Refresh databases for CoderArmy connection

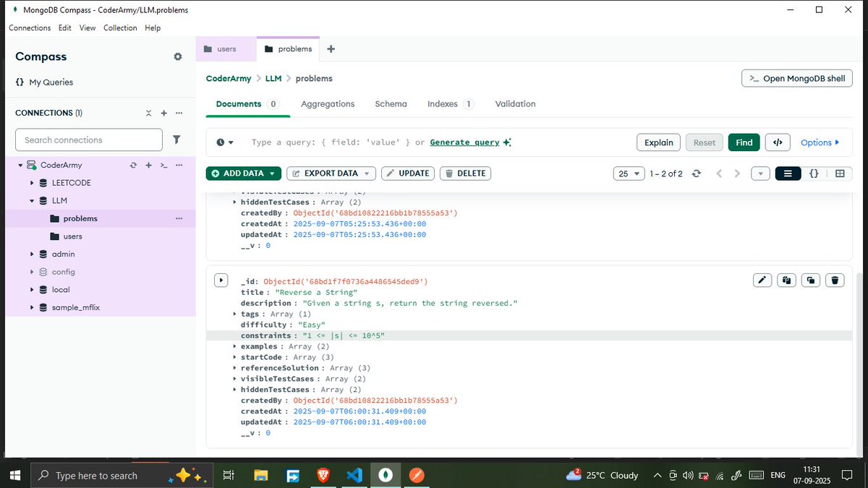click(x=133, y=166)
